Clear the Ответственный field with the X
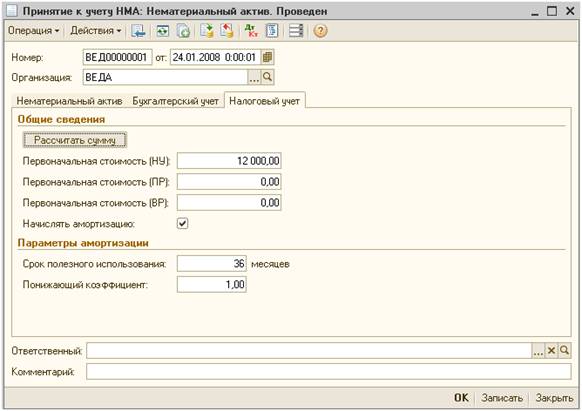Screen dimensions: 582x411 coord(552,350)
